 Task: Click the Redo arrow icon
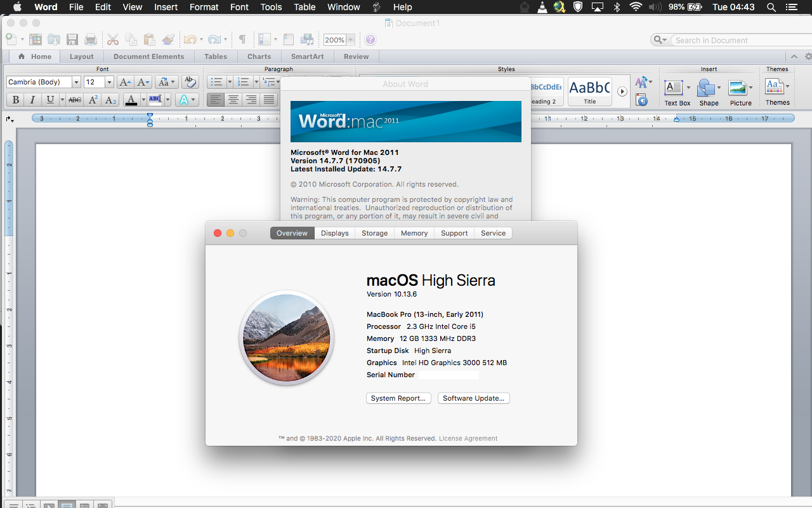coord(214,39)
